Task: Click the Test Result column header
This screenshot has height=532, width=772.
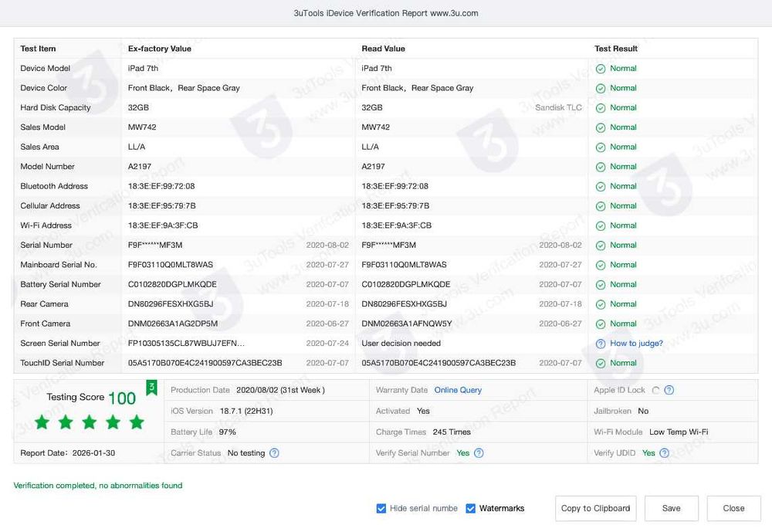Action: click(x=615, y=49)
